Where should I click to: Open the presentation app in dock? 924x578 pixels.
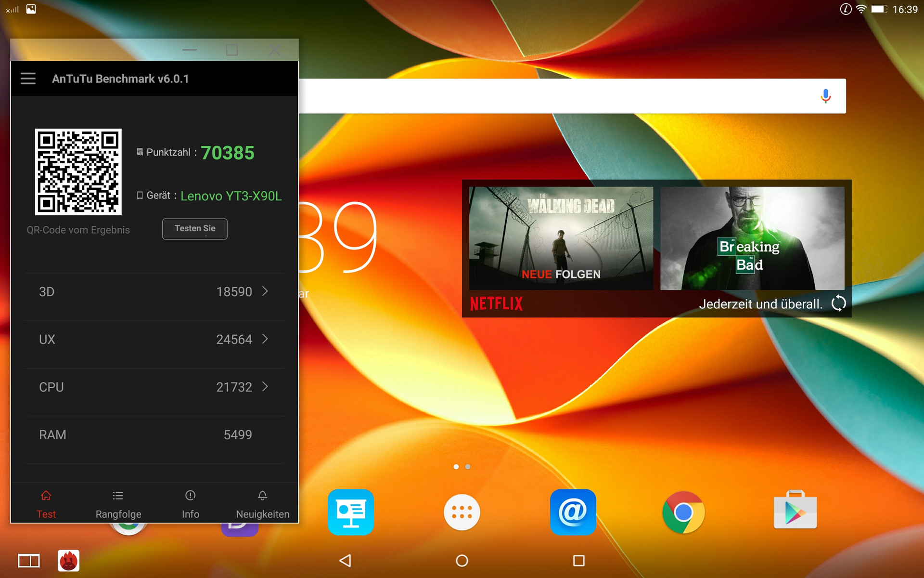coord(351,512)
